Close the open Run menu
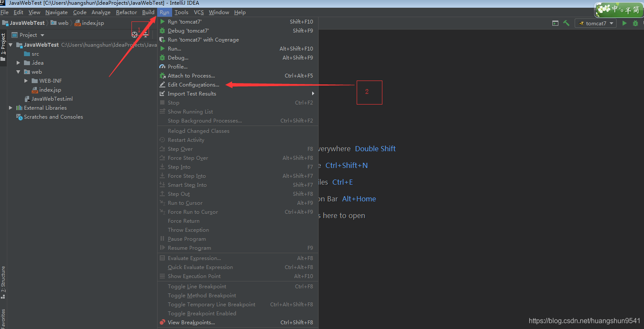644x329 pixels. click(x=164, y=12)
